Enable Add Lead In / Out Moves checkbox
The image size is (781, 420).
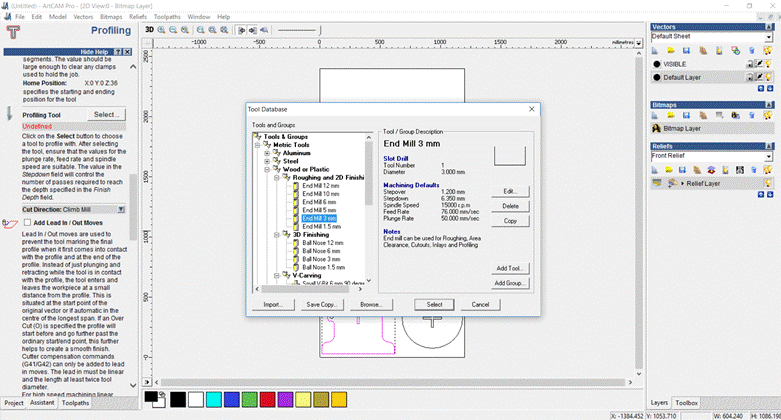click(x=27, y=223)
